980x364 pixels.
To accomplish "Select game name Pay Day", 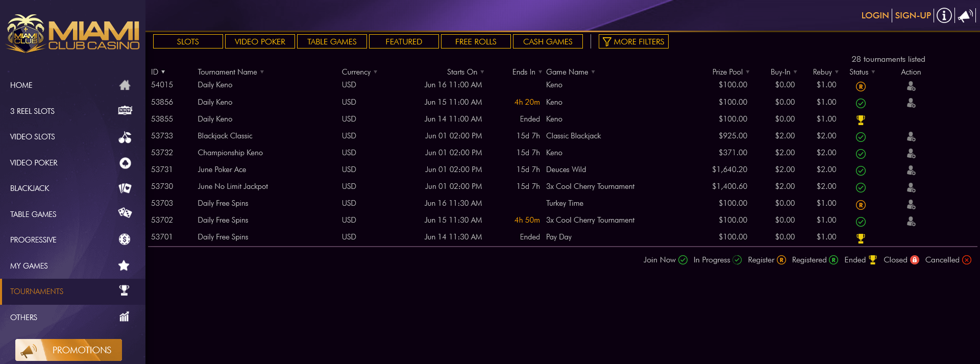I will (x=559, y=237).
